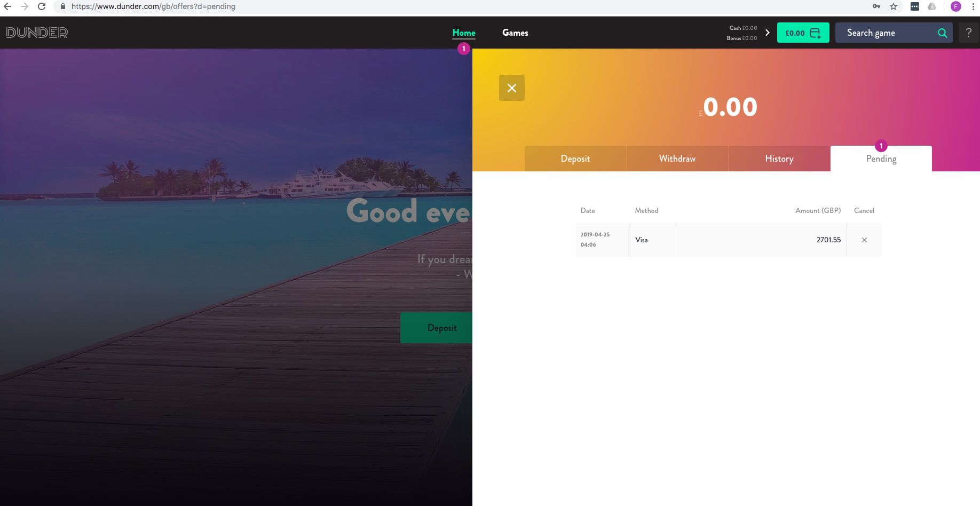Reload the page with the refresh icon
This screenshot has width=980, height=506.
click(x=42, y=6)
